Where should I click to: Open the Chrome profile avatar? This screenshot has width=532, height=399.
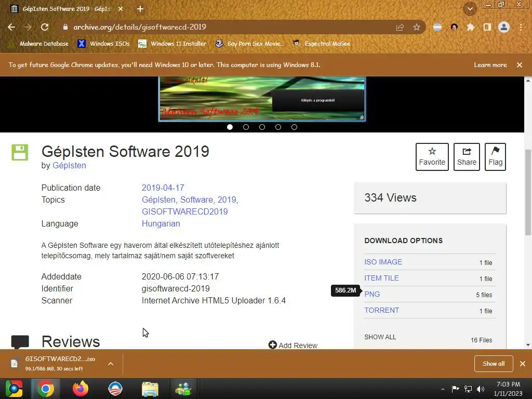point(503,27)
